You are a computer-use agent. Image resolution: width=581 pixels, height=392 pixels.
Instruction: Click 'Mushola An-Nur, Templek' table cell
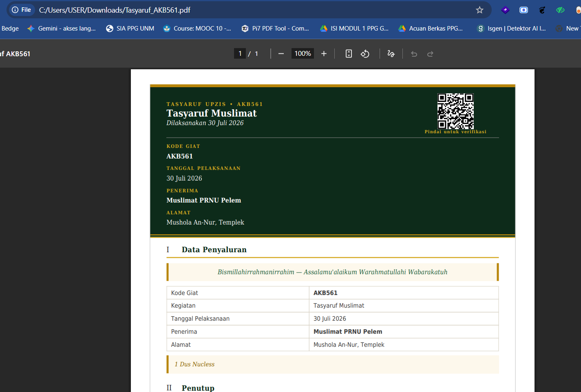349,345
